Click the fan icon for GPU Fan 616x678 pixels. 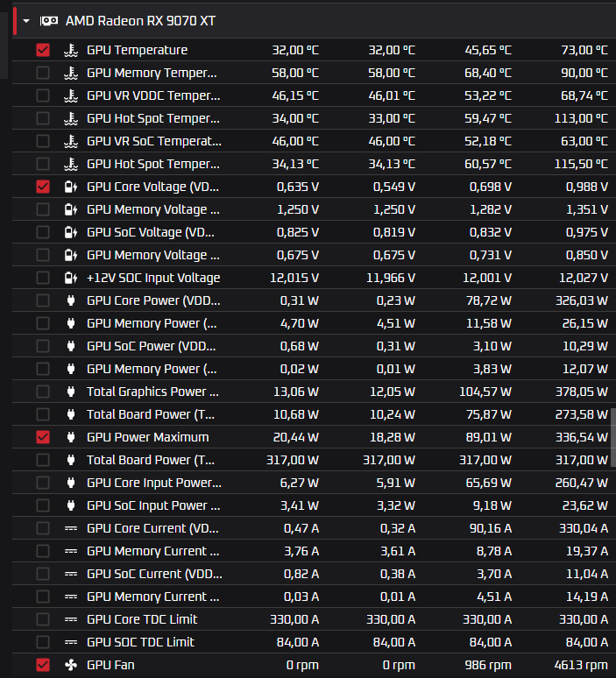[71, 665]
